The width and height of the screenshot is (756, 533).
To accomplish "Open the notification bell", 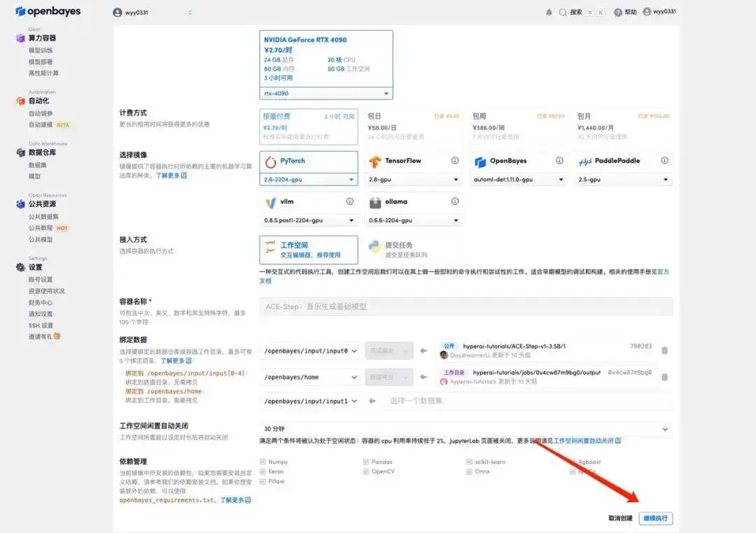I will click(x=549, y=12).
